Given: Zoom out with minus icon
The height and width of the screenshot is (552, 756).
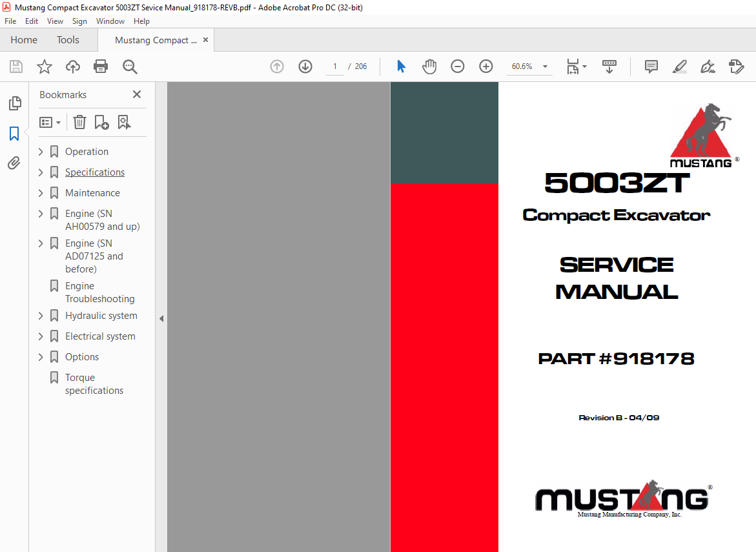Looking at the screenshot, I should pos(458,66).
